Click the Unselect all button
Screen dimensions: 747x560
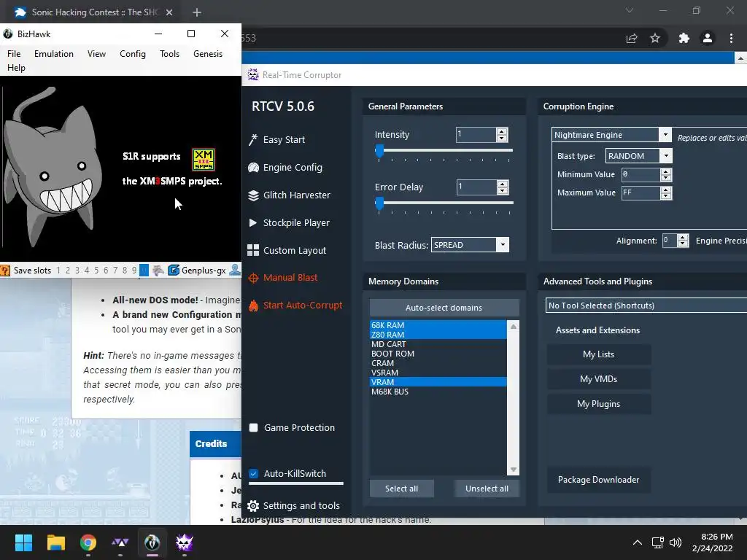click(487, 489)
